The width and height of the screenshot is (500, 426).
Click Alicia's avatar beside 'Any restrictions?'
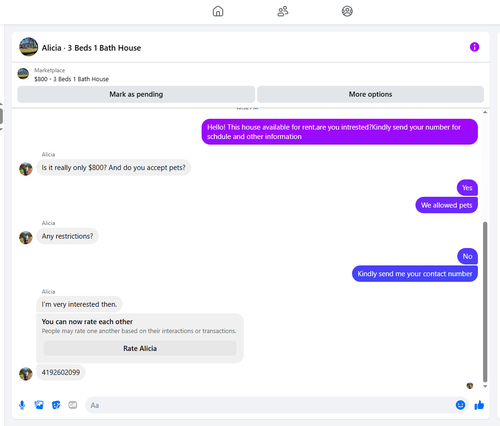click(26, 237)
